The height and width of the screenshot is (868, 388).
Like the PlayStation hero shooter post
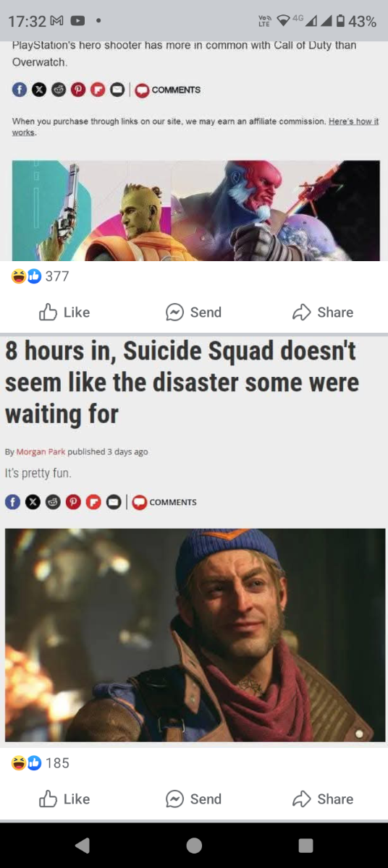click(x=64, y=312)
